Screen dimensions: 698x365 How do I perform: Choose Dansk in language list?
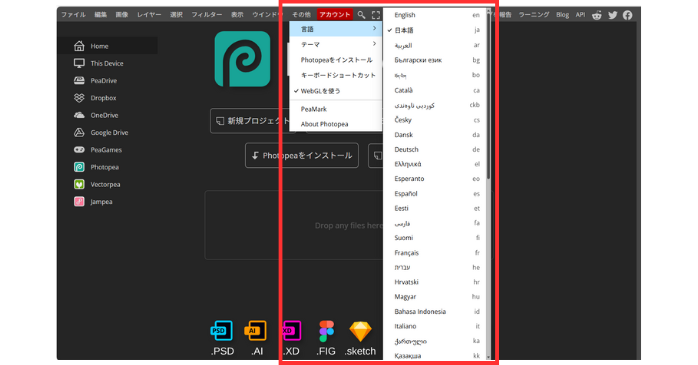pyautogui.click(x=434, y=135)
